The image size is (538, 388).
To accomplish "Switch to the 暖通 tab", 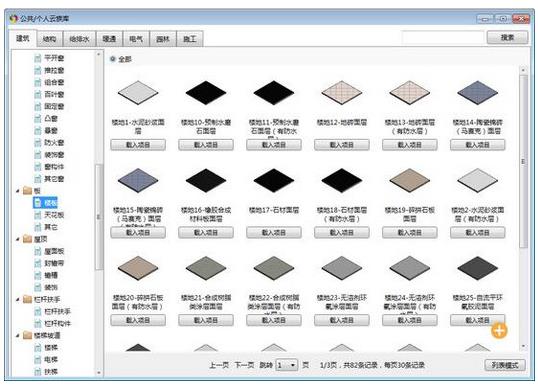I will point(109,39).
